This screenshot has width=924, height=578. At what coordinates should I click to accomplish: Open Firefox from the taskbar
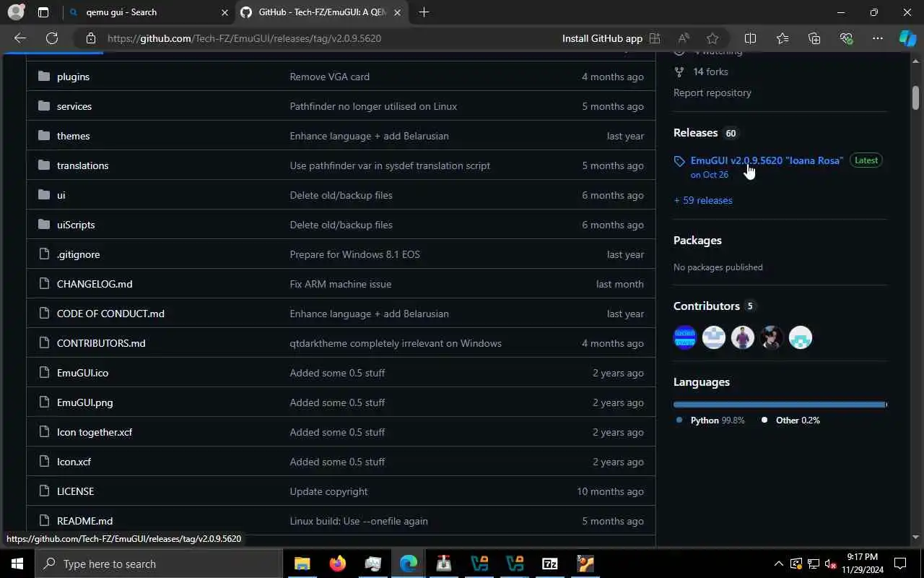click(x=338, y=564)
